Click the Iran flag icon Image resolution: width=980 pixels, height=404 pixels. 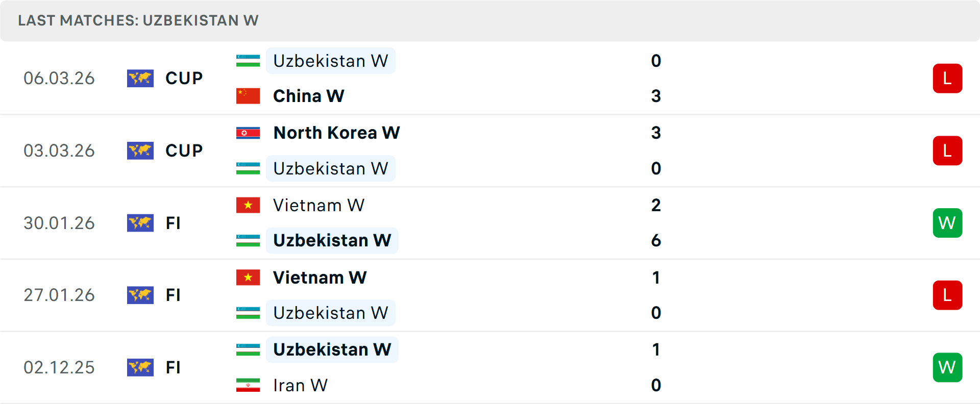tap(248, 385)
